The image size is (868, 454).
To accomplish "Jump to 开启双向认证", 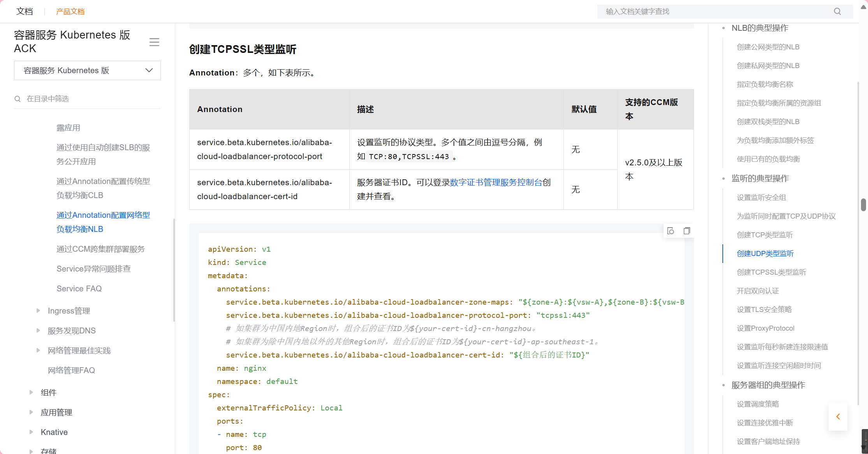I will point(758,291).
